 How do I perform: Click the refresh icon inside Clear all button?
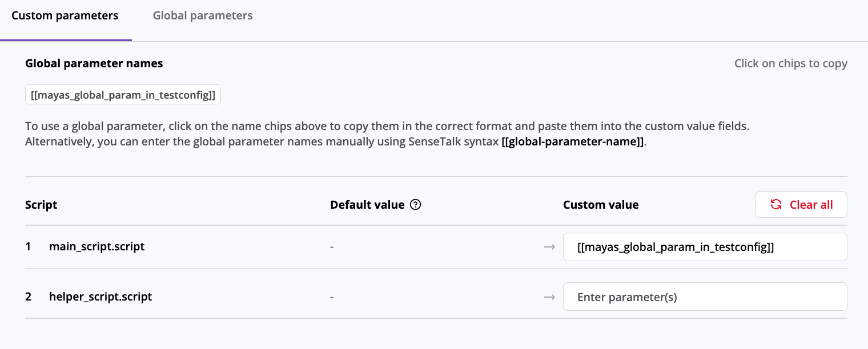click(776, 204)
